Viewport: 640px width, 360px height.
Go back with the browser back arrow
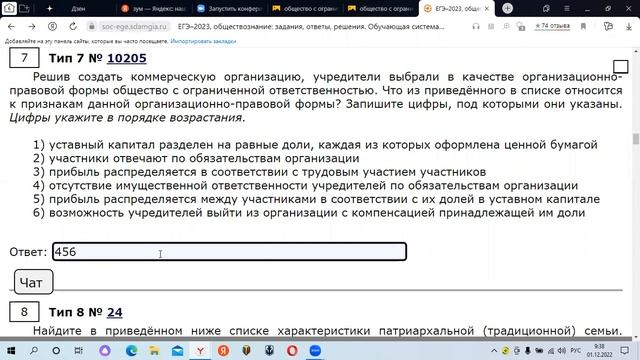coord(11,27)
